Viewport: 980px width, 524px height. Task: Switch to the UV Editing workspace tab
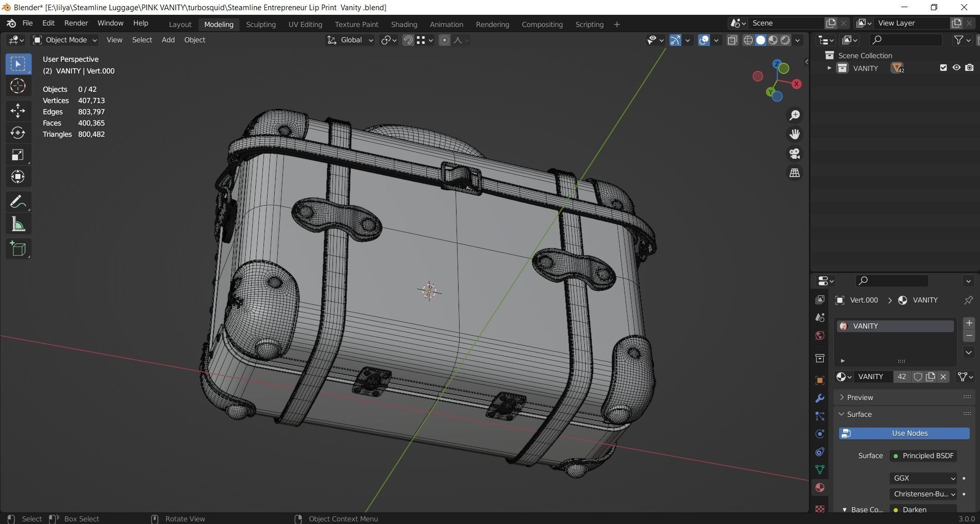[305, 24]
